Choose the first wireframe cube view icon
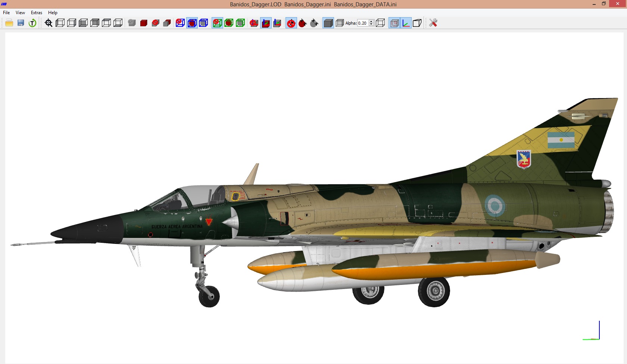 pos(60,23)
